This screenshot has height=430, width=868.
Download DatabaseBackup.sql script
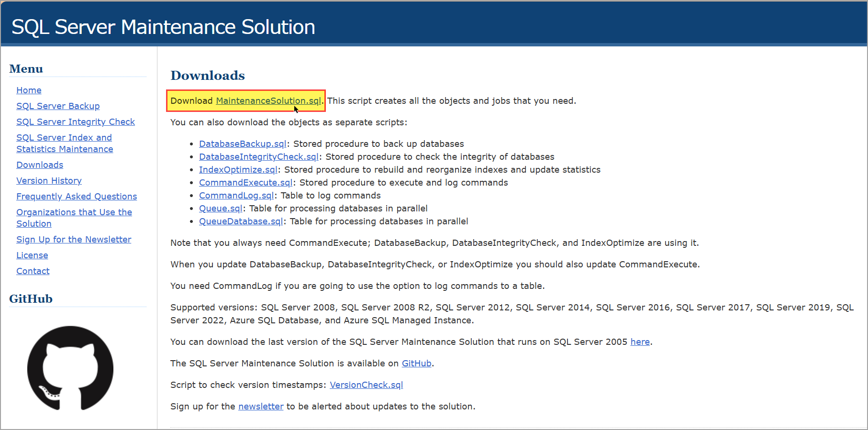[243, 144]
